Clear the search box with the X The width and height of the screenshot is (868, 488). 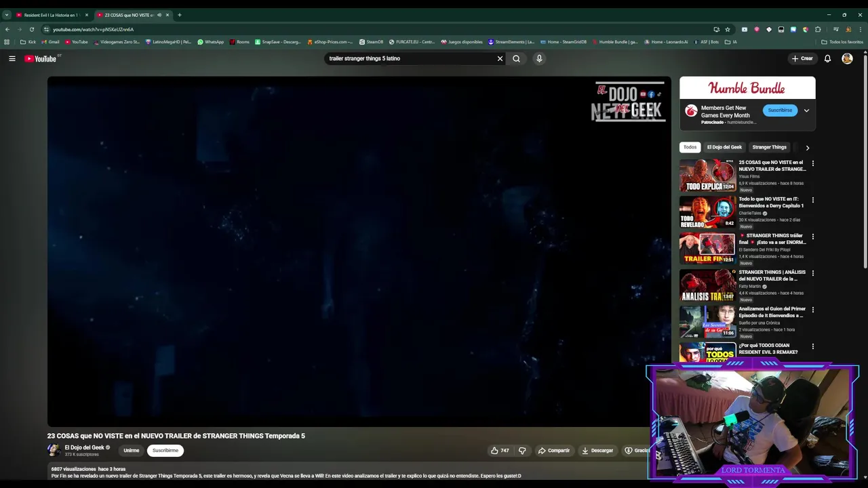500,59
